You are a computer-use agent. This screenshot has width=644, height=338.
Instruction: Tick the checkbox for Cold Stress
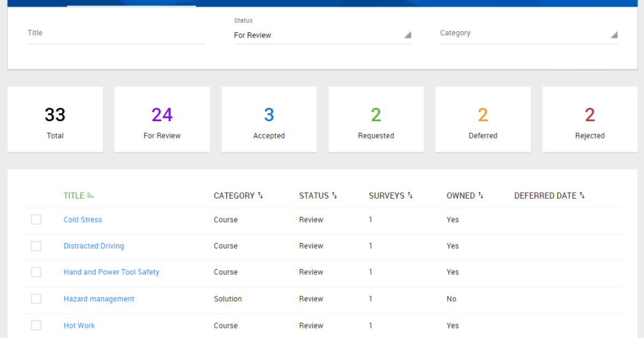[x=36, y=219]
